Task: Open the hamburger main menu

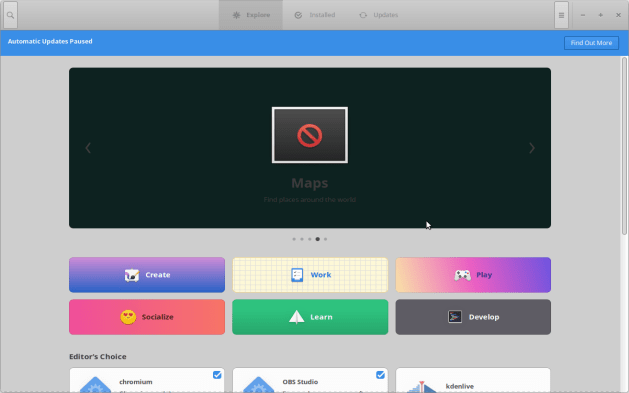Action: pyautogui.click(x=561, y=15)
